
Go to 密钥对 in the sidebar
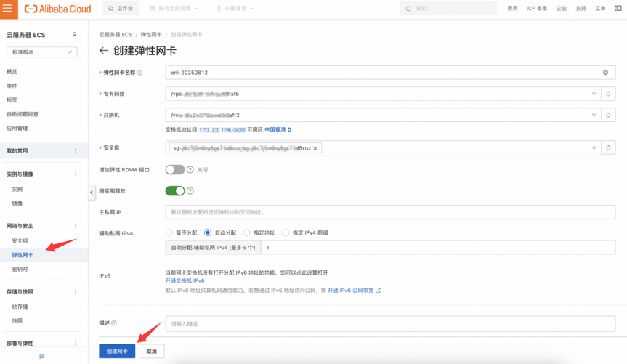click(x=20, y=270)
